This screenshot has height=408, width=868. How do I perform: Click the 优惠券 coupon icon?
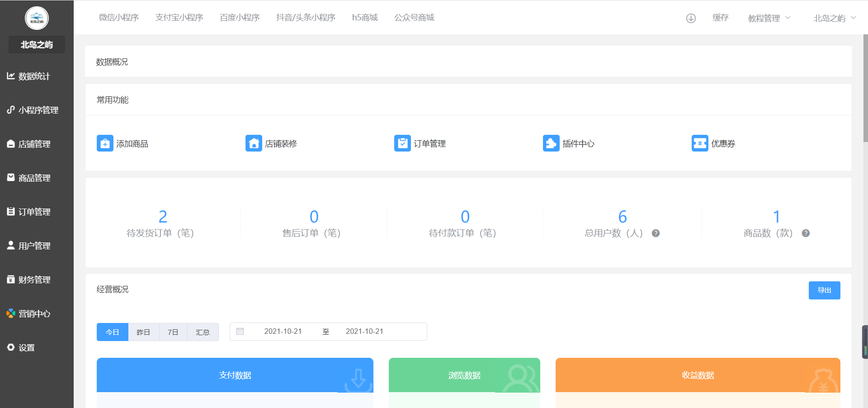tap(699, 143)
